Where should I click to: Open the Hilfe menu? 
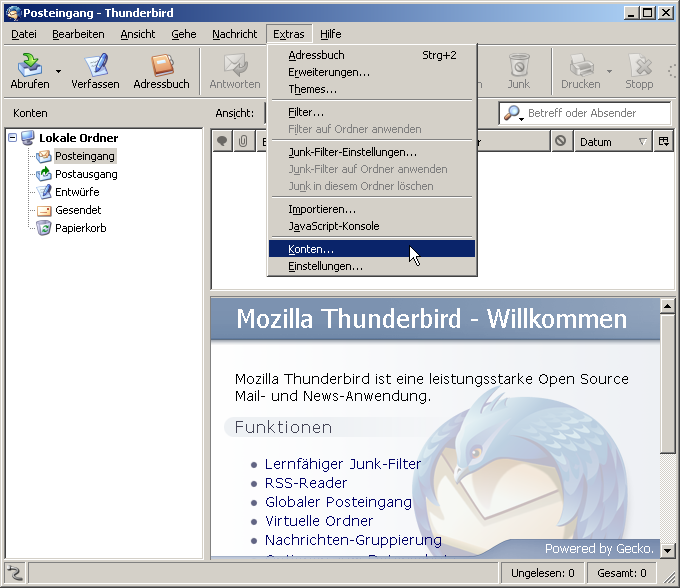click(x=330, y=34)
